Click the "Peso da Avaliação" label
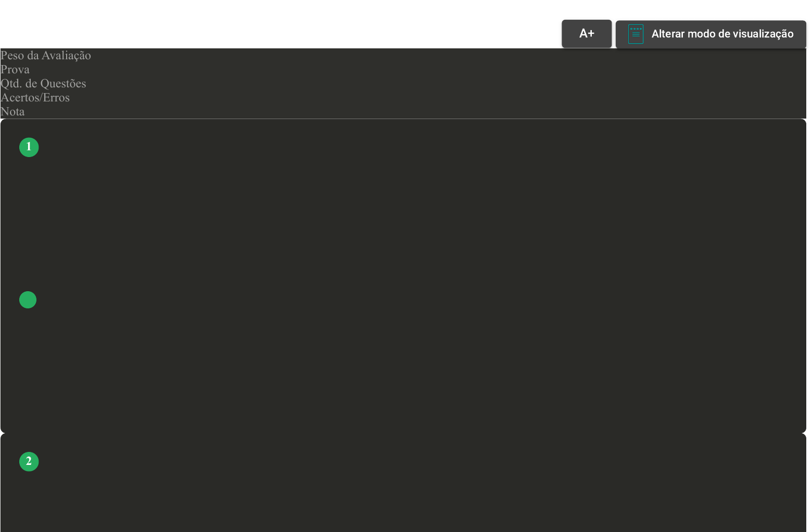 [x=46, y=56]
